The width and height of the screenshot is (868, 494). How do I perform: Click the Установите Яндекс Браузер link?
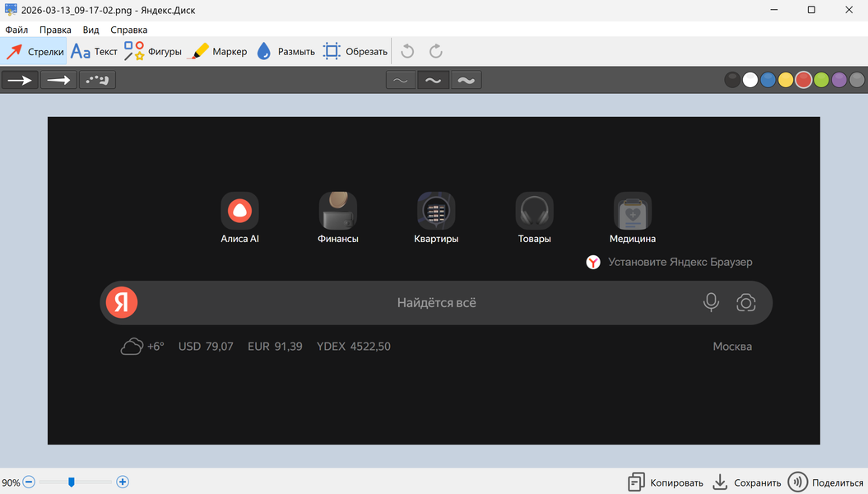click(669, 262)
